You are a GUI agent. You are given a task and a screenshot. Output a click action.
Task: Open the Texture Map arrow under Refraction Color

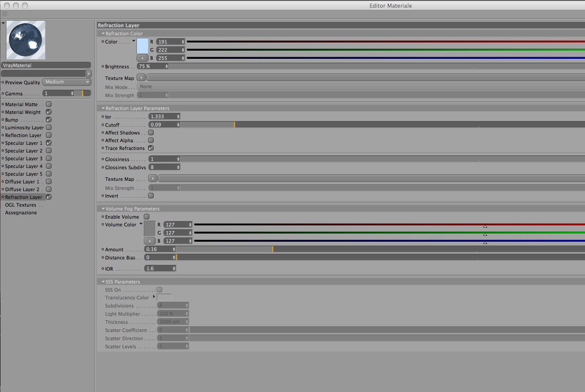tap(141, 78)
